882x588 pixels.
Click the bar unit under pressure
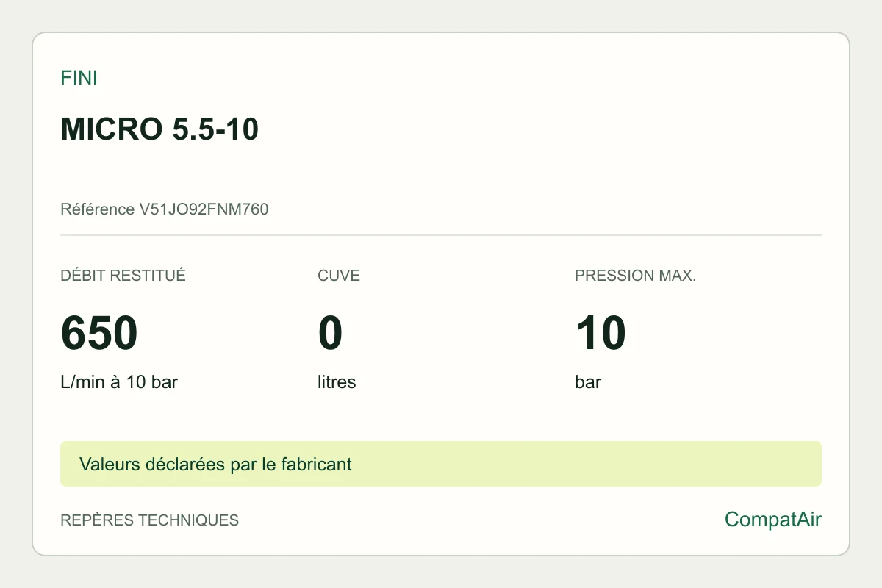[x=588, y=382]
